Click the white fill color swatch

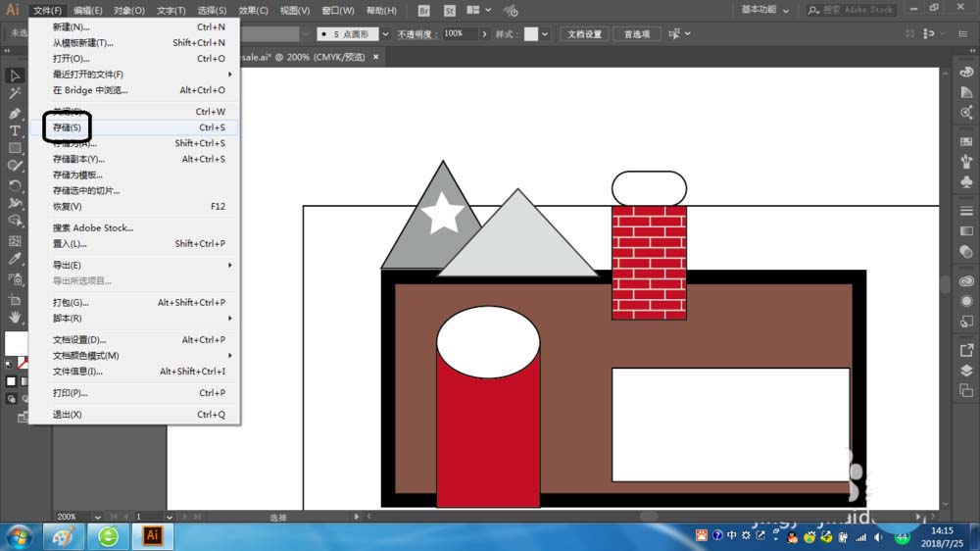point(15,343)
